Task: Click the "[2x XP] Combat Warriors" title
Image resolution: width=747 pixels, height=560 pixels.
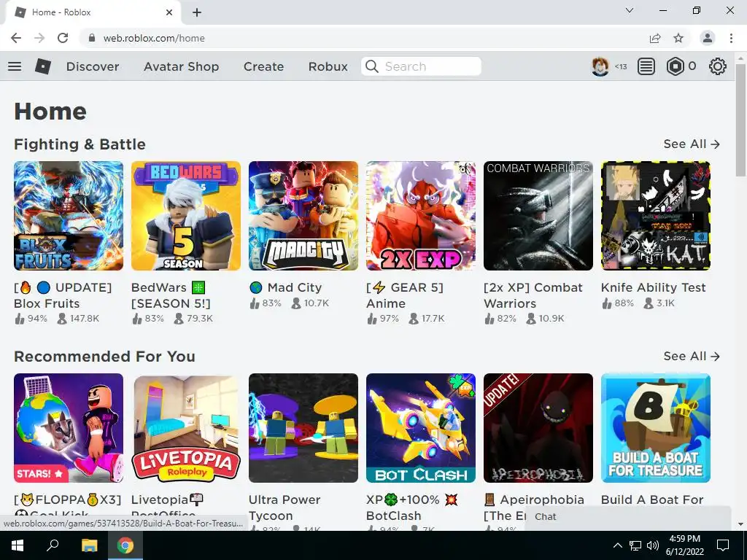Action: coord(533,295)
